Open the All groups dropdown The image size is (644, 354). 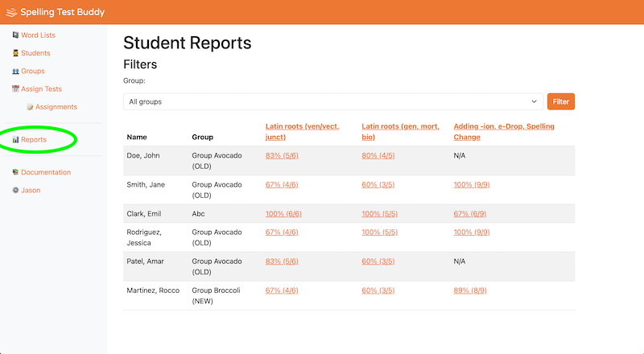pyautogui.click(x=332, y=101)
